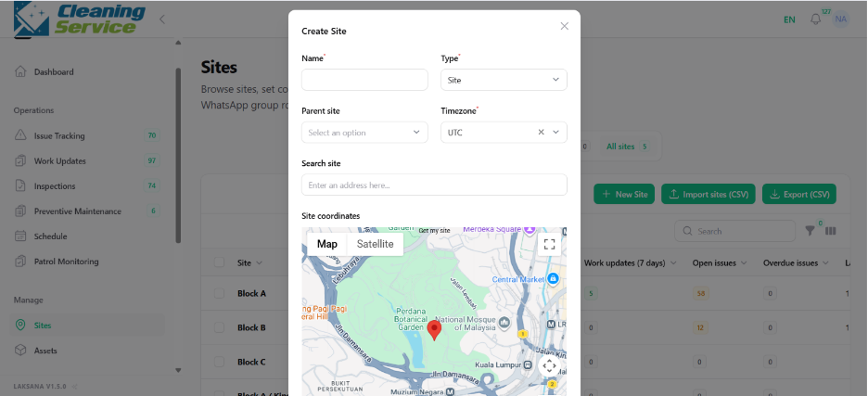Viewport: 868px width, 396px height.
Task: Collapse the sidebar with the chevron arrow
Action: pyautogui.click(x=162, y=19)
